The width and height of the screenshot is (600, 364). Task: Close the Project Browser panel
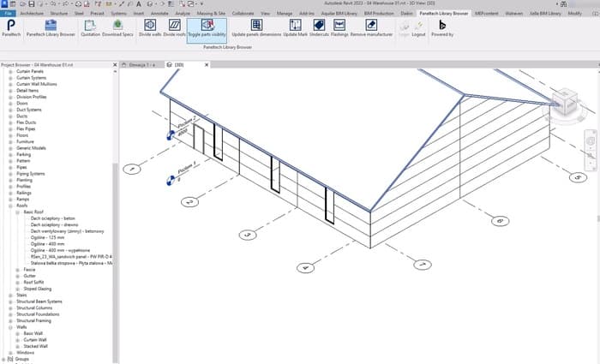click(114, 65)
